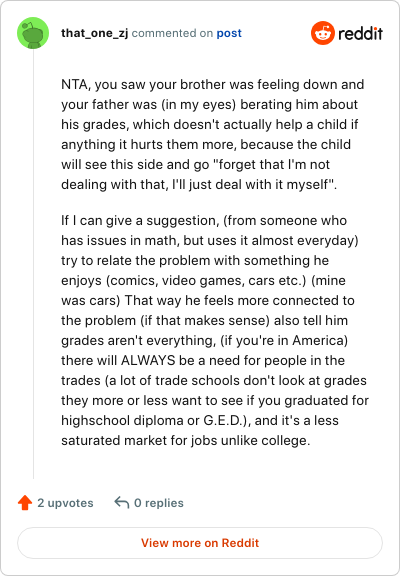Screen dimensions: 400x576
Task: Click the reddit wordmark beside the logo
Action: (x=360, y=33)
